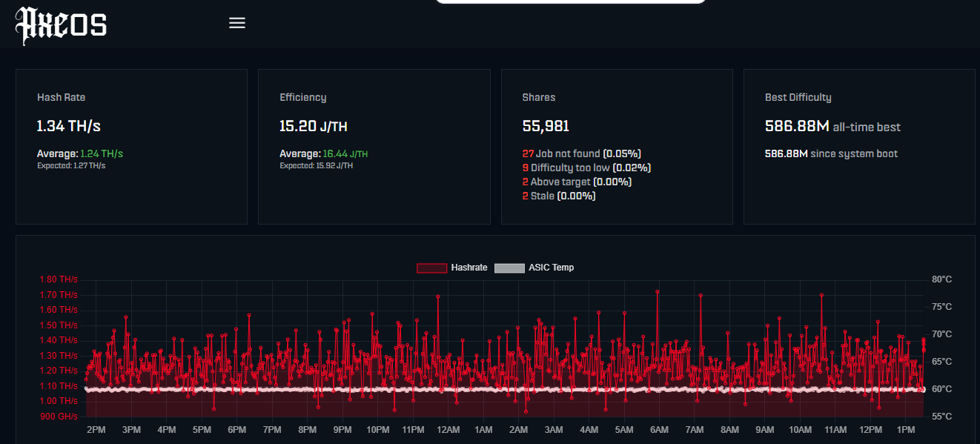Viewport: 980px width, 444px height.
Task: Select the Efficiency card title
Action: coord(302,97)
